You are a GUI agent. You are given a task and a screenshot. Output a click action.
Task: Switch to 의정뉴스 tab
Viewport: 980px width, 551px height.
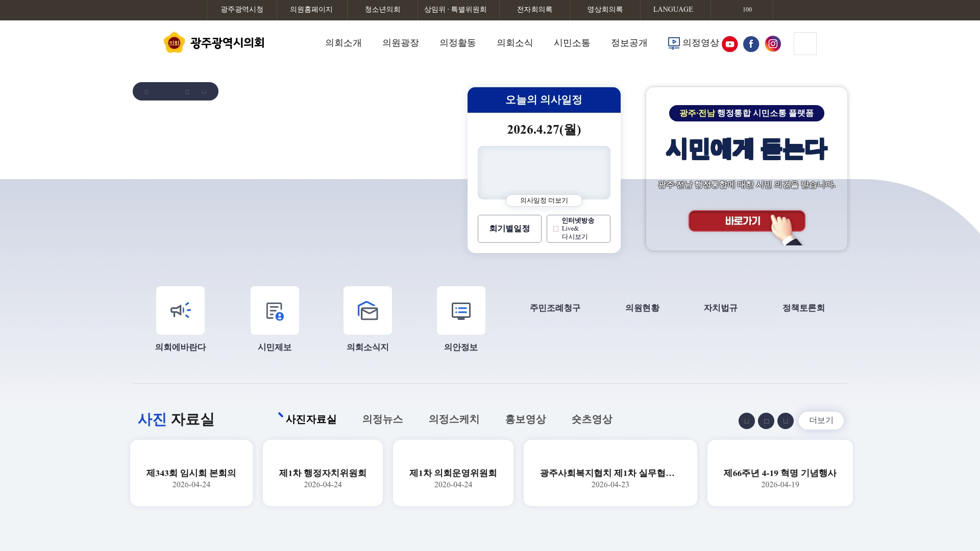point(383,419)
